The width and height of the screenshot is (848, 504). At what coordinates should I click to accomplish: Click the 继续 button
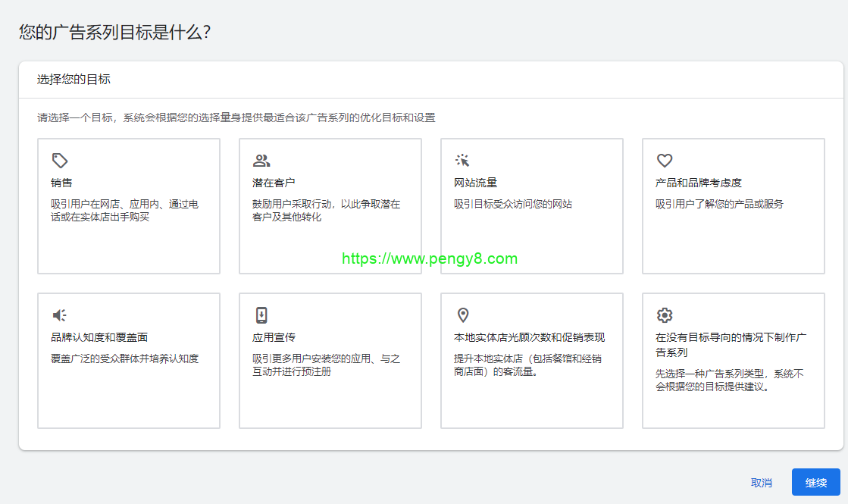point(816,482)
